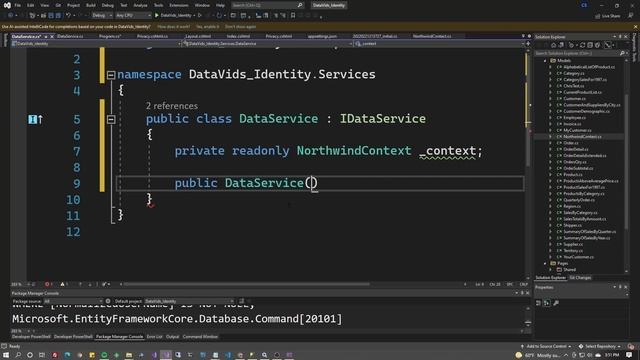Click the implements-interface glyph beside line 5
This screenshot has width=640, height=360.
(x=36, y=119)
